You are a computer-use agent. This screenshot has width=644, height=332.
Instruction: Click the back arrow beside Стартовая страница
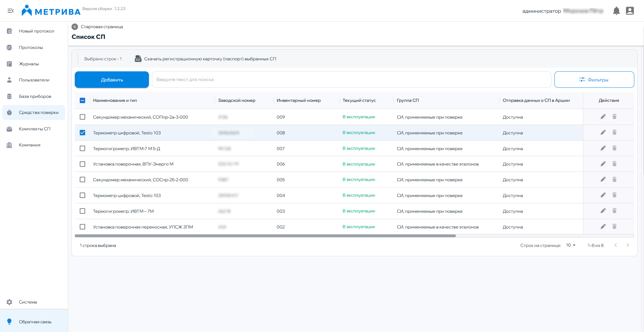coord(75,27)
